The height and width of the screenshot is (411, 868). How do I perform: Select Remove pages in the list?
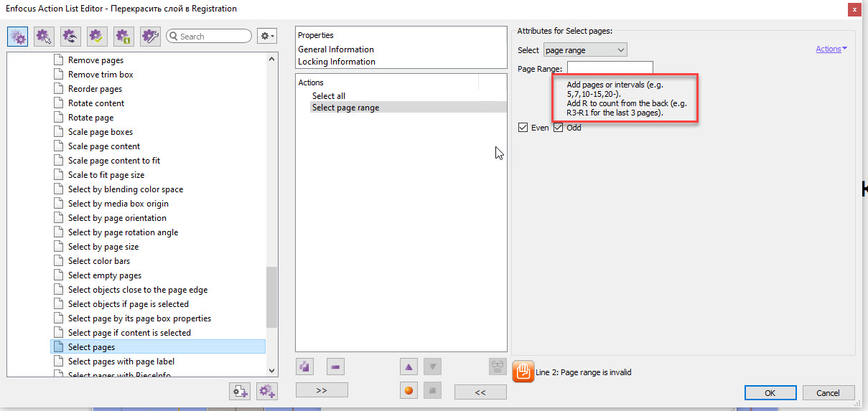pyautogui.click(x=95, y=60)
